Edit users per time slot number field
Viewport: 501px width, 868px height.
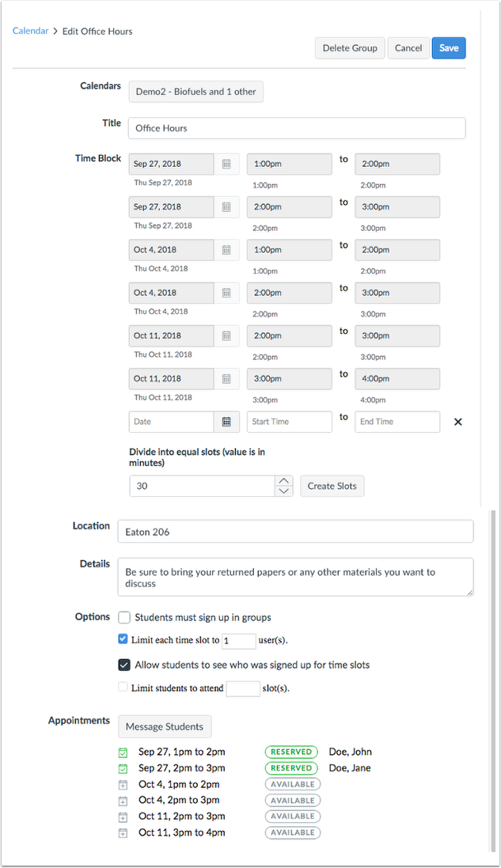[239, 641]
